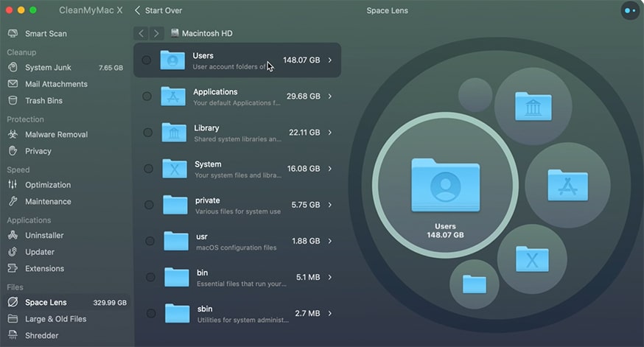Click the usr folder icon in the list
Image resolution: width=644 pixels, height=347 pixels.
click(x=176, y=241)
